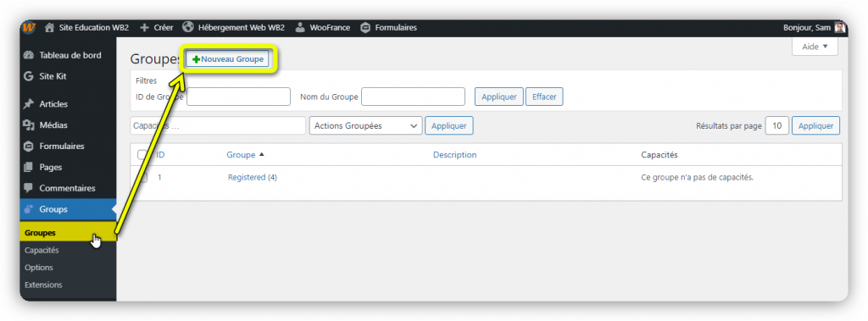Click the Capacités column header

click(x=659, y=155)
